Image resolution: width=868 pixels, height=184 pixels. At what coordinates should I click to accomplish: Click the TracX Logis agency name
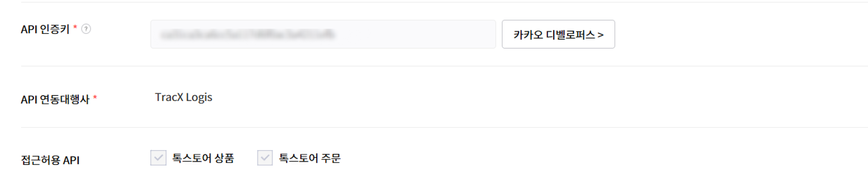point(184,97)
